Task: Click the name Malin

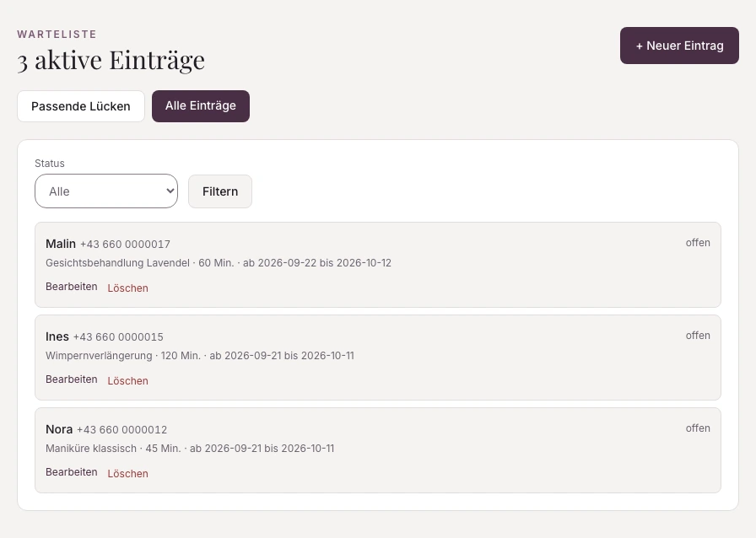Action: [61, 244]
